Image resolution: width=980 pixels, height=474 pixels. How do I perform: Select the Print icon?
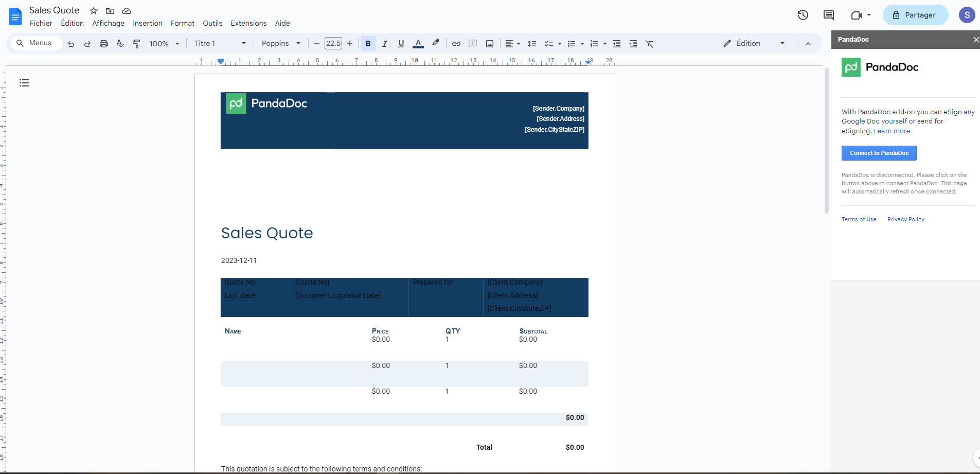pos(104,43)
